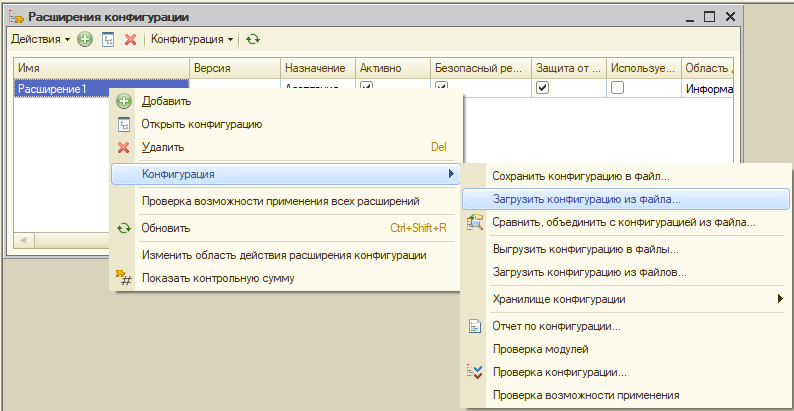Click the Отчет по конфигурации report icon
Screen dimensions: 794x411
[476, 326]
